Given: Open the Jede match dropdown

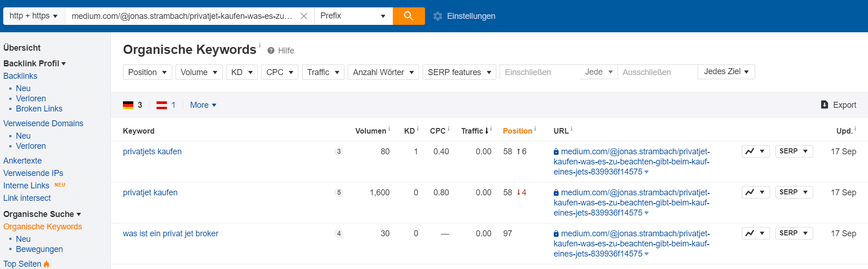Looking at the screenshot, I should click(x=599, y=72).
